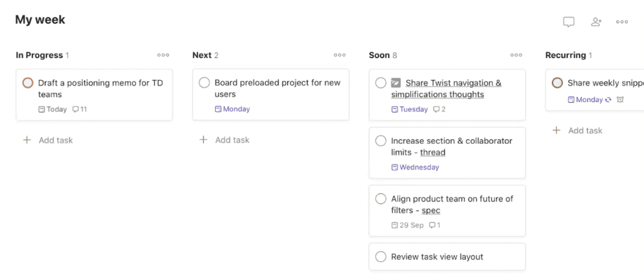Open project more options in header
The height and width of the screenshot is (274, 644).
pos(622,22)
